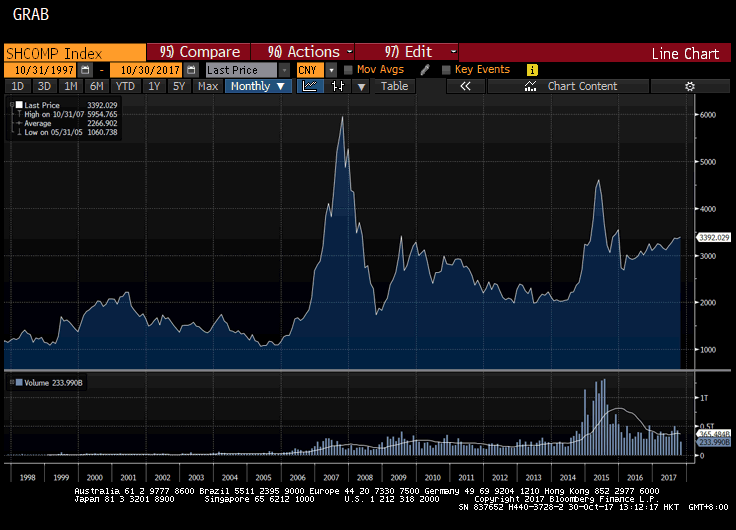736x530 pixels.
Task: Click the pencil annotate icon
Action: click(425, 70)
